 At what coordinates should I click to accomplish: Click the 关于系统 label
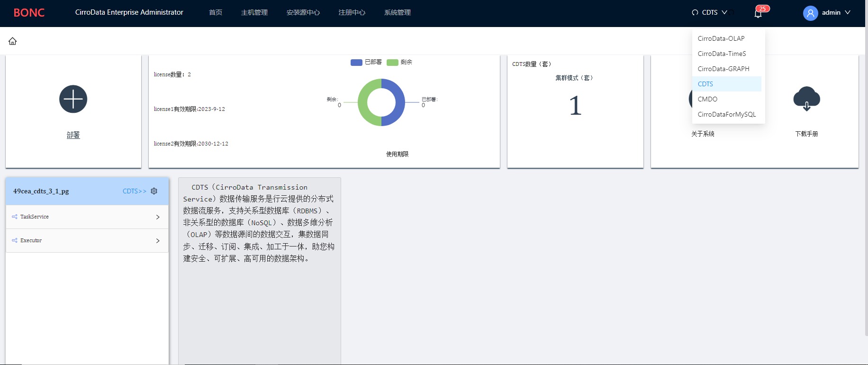(x=703, y=134)
